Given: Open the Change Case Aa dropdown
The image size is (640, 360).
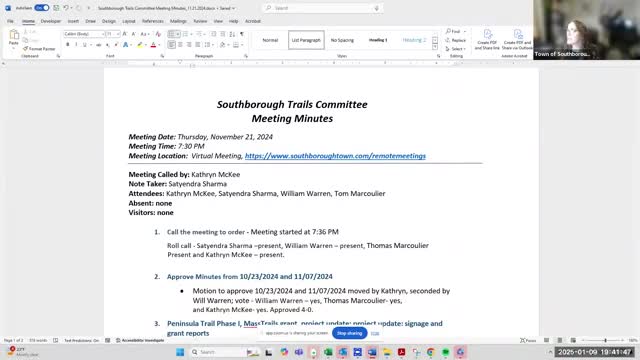Looking at the screenshot, I should [144, 34].
